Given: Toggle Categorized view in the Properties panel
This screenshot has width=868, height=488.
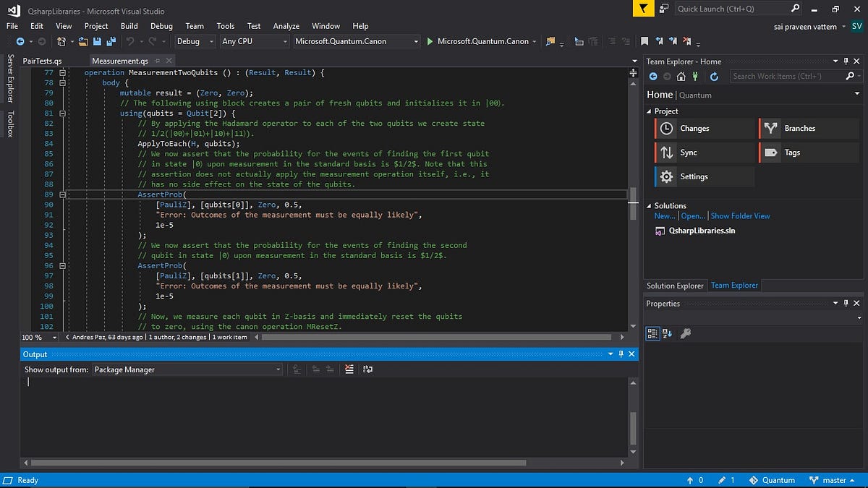Looking at the screenshot, I should click(652, 333).
